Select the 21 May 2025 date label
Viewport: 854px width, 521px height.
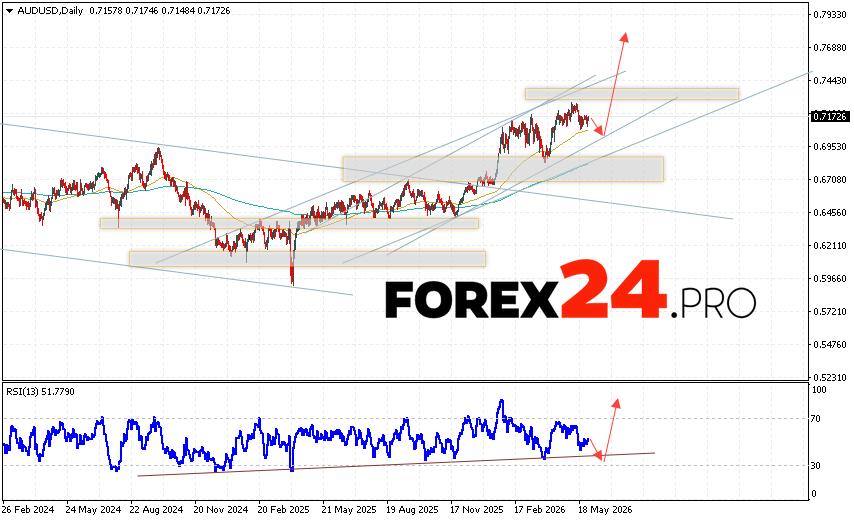349,510
